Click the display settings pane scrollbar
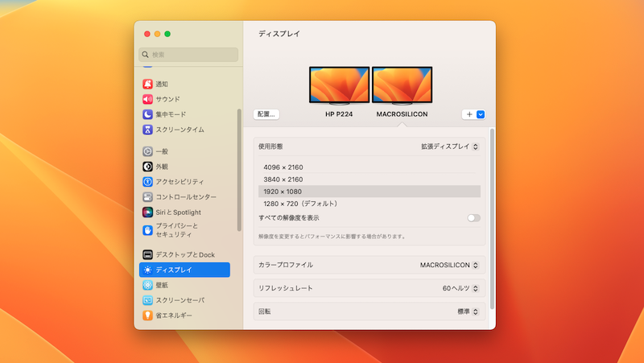Screen dimensions: 644x363 492,219
